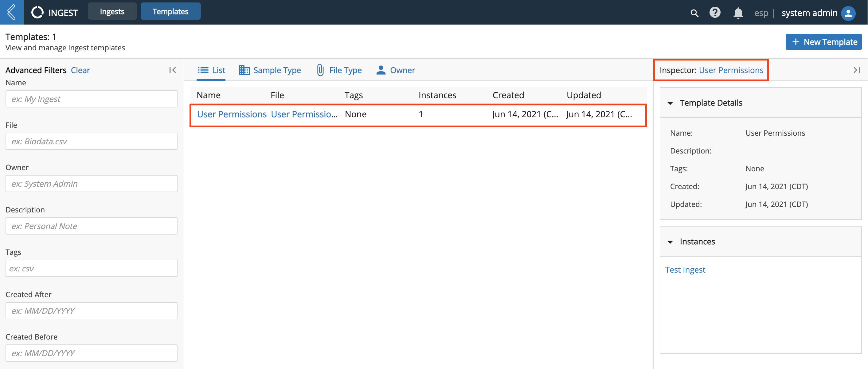Viewport: 868px width, 369px height.
Task: Sort by the File column header
Action: (277, 95)
